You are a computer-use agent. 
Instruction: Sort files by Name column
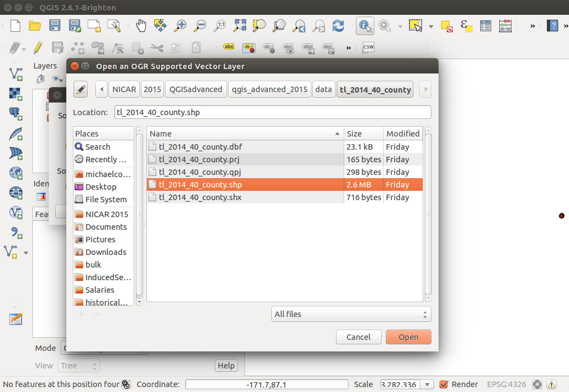point(245,134)
